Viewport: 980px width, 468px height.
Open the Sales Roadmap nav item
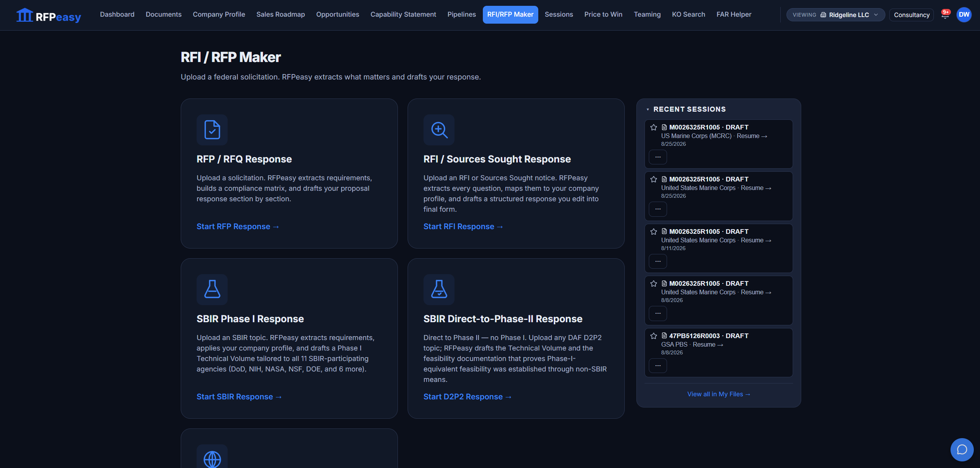point(280,14)
